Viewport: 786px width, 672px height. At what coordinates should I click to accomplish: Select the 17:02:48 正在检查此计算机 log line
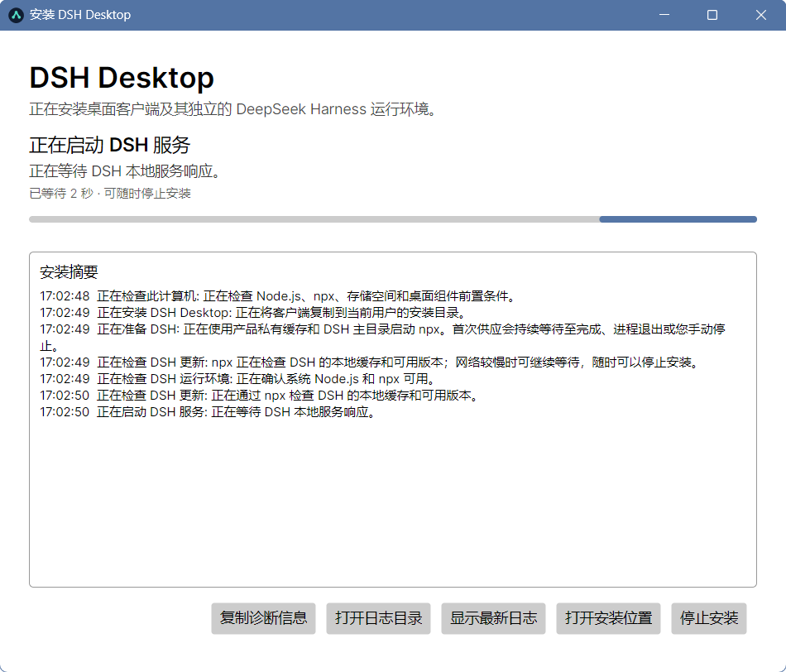[278, 296]
